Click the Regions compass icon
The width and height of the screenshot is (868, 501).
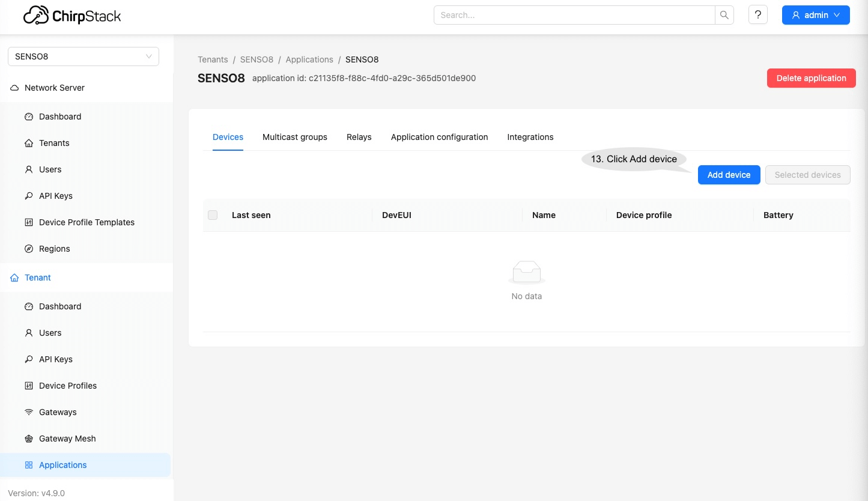[29, 249]
